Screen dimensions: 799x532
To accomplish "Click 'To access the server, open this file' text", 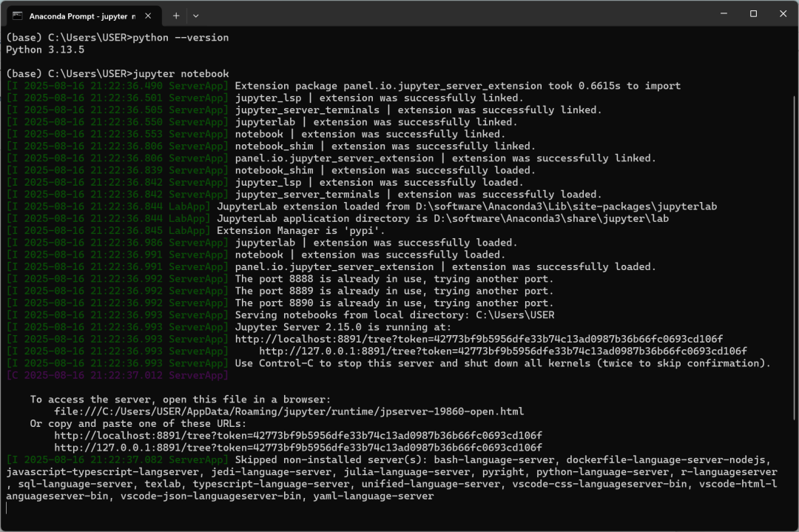I will tap(181, 400).
